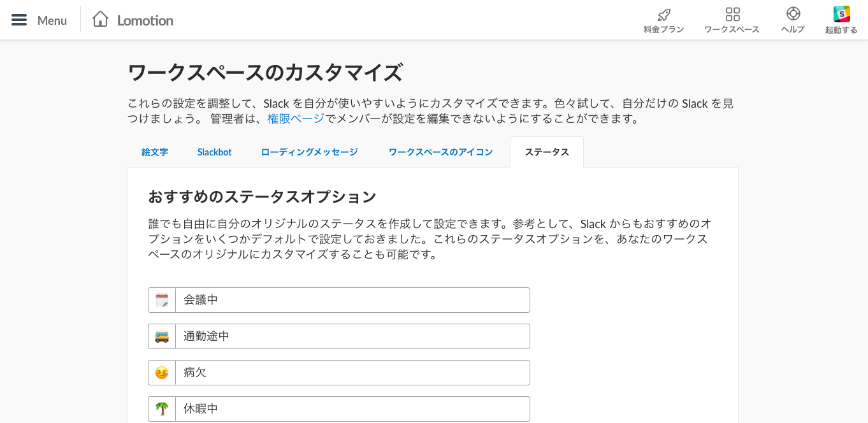868x423 pixels.
Task: Follow the 権限ページ link
Action: (296, 118)
